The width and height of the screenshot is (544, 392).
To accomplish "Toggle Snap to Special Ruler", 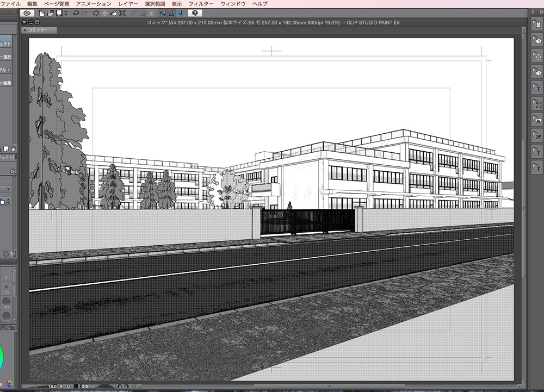I will (x=171, y=13).
